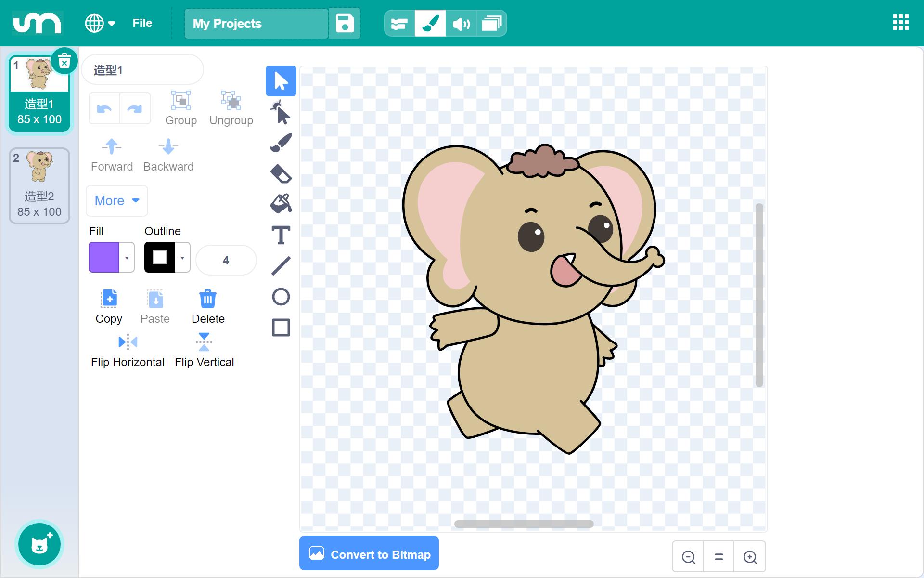
Task: Open the File menu
Action: pos(142,23)
